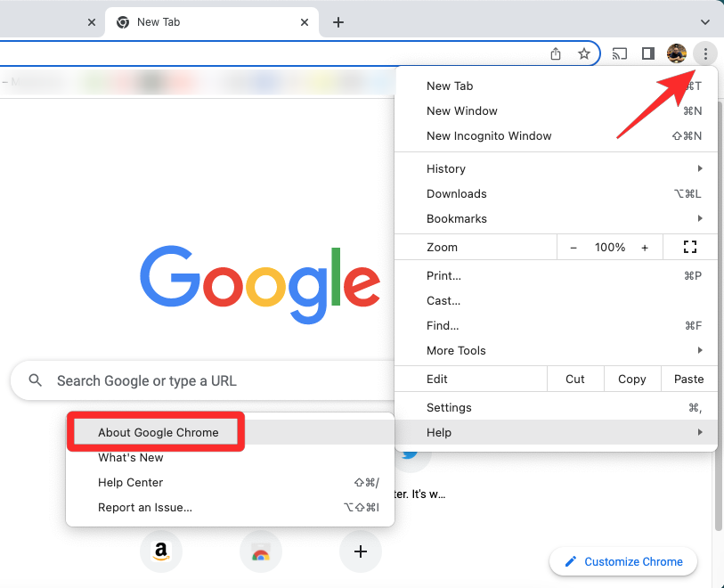Screen dimensions: 724x588
Task: Open the tab search dropdown chevron
Action: point(705,22)
